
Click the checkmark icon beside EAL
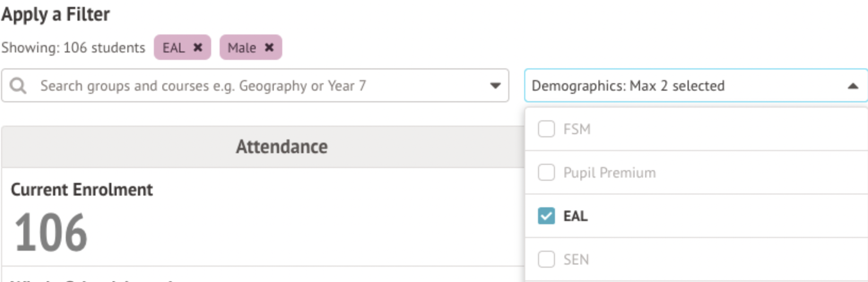[x=546, y=216]
